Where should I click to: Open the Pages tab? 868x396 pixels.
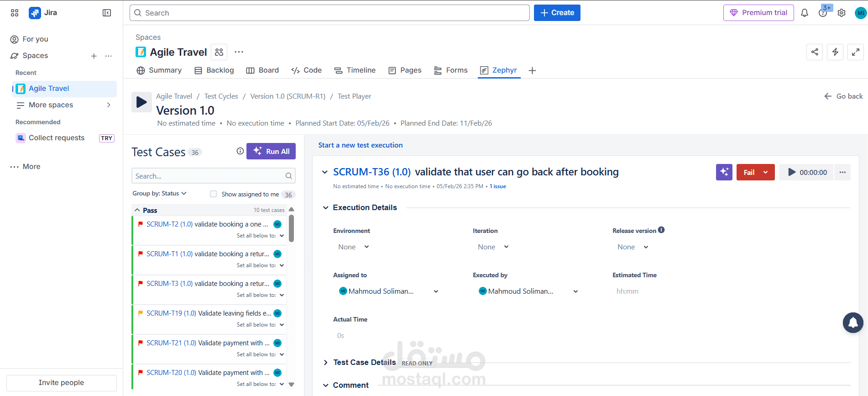click(405, 70)
